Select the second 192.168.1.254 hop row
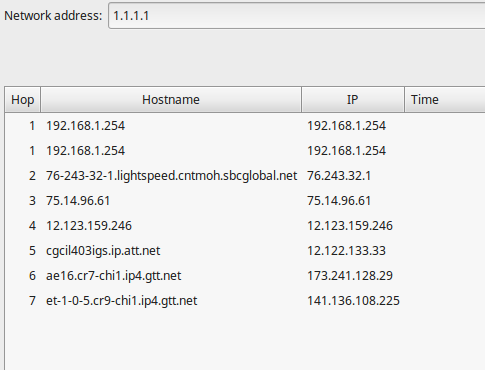This screenshot has height=370, width=485. coord(245,151)
